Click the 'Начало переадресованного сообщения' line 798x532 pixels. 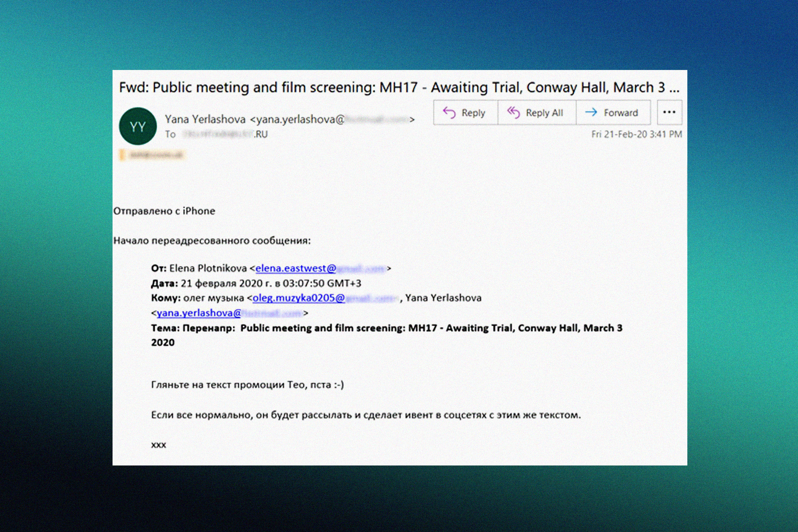pos(212,241)
